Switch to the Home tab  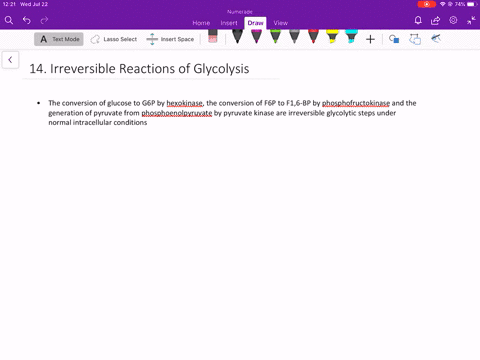[x=201, y=23]
